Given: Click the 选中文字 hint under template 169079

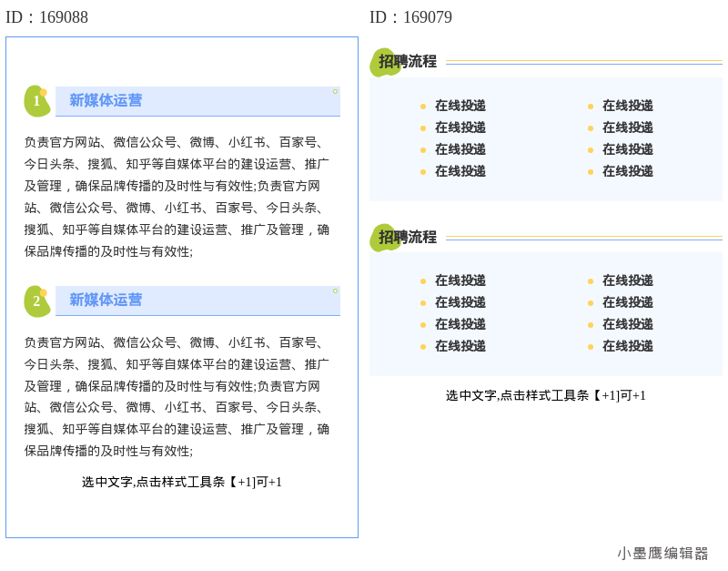Looking at the screenshot, I should [x=546, y=395].
